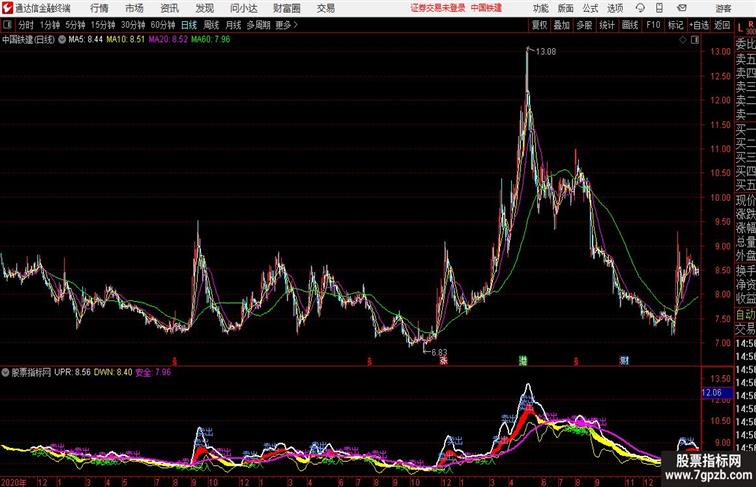Select the 日线 daily period
Image resolution: width=756 pixels, height=487 pixels.
coord(189,25)
